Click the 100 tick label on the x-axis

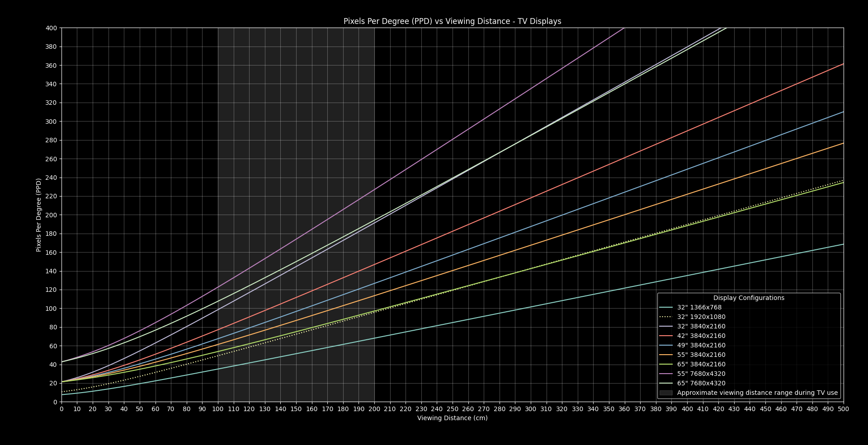[218, 409]
